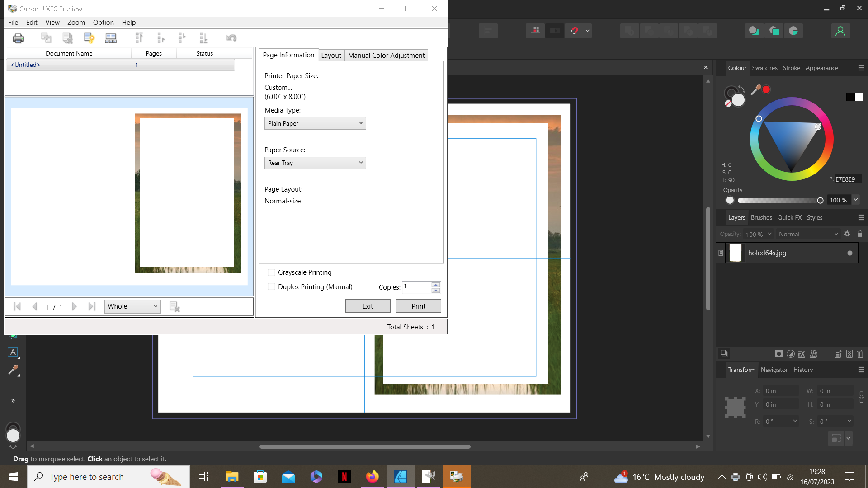The width and height of the screenshot is (868, 488).
Task: Open the live filter icon in the Layers panel
Action: (814, 354)
